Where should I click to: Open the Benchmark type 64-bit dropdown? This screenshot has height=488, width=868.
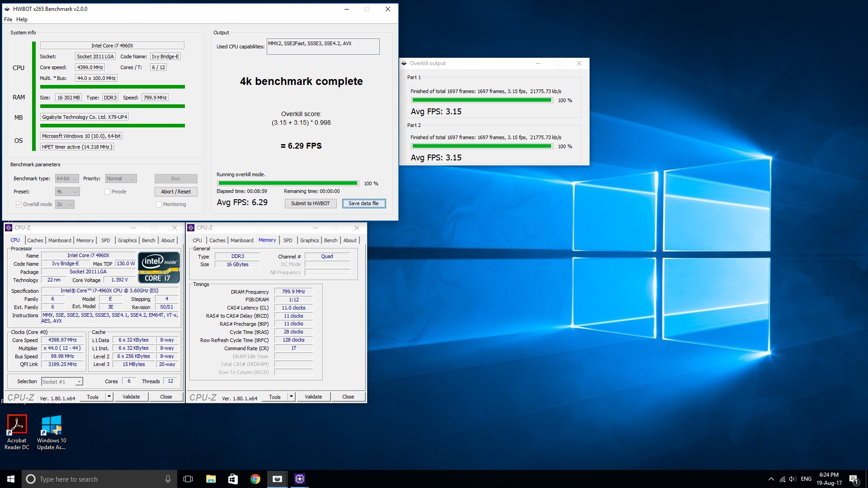[x=67, y=179]
